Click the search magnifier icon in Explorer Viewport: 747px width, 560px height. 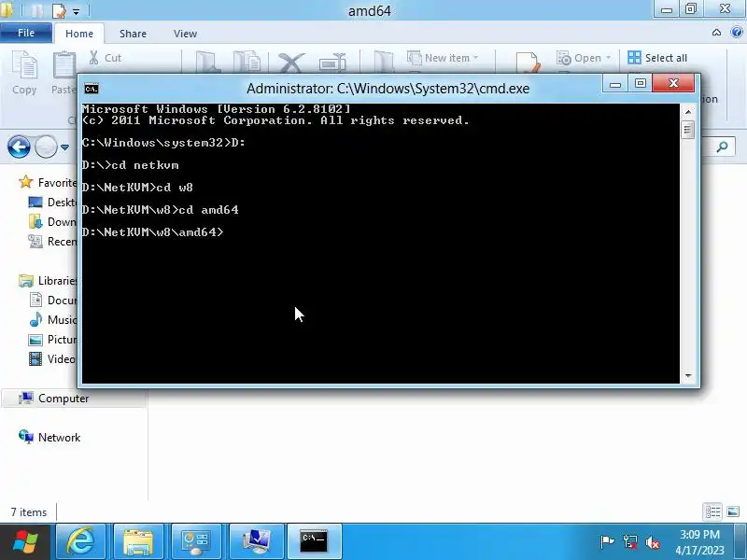722,147
